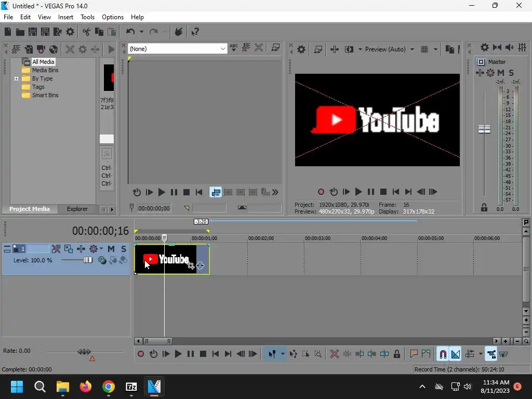Solo video track 1 with S button

tap(124, 249)
